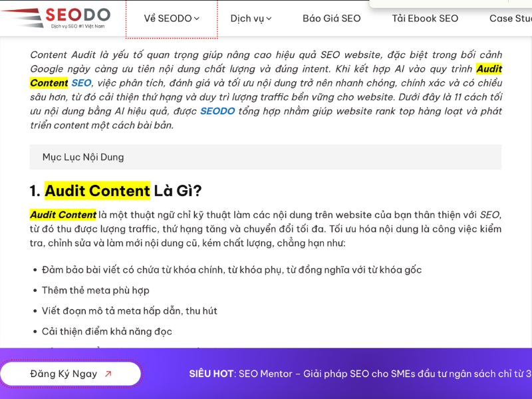The image size is (532, 399).
Task: Open the Về SEODO menu
Action: tap(172, 19)
